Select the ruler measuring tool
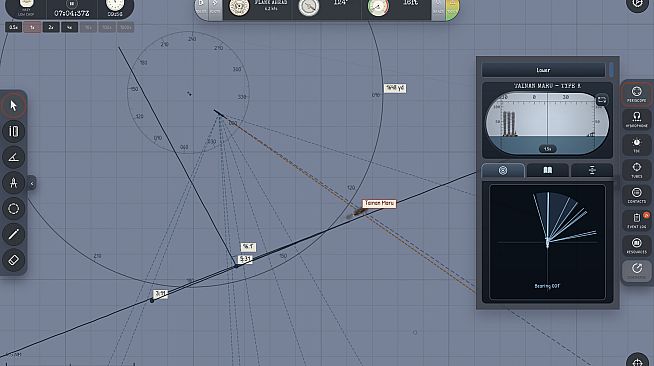 (13, 131)
